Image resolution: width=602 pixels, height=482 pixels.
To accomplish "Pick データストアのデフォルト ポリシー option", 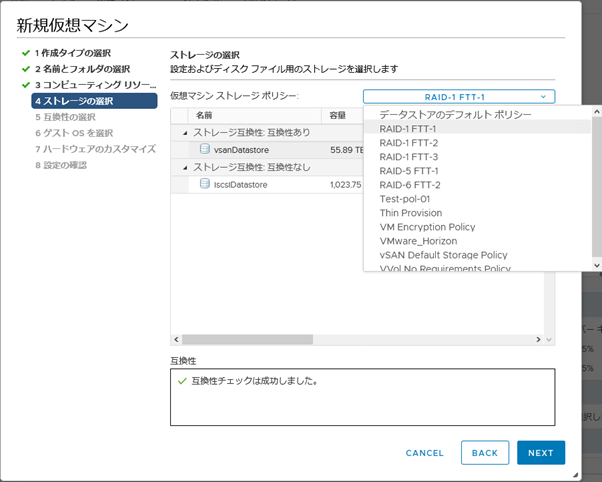I will pyautogui.click(x=455, y=114).
